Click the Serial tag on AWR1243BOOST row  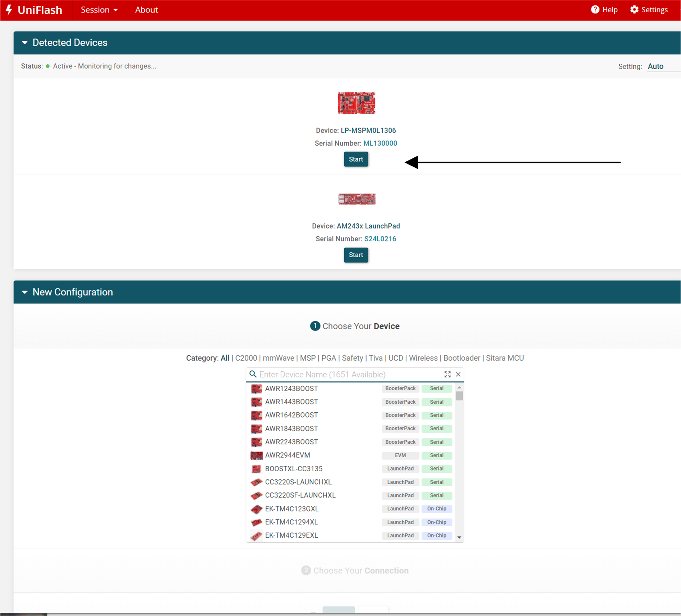point(437,388)
